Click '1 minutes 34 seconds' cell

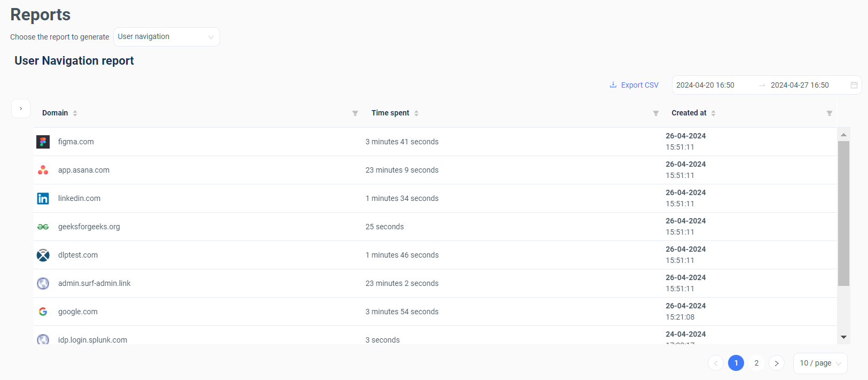[x=402, y=198]
